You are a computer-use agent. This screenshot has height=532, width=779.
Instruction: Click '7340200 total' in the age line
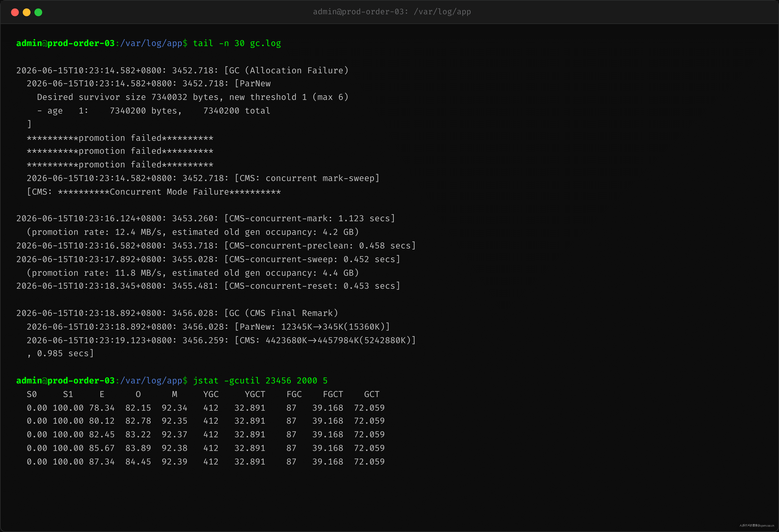237,111
